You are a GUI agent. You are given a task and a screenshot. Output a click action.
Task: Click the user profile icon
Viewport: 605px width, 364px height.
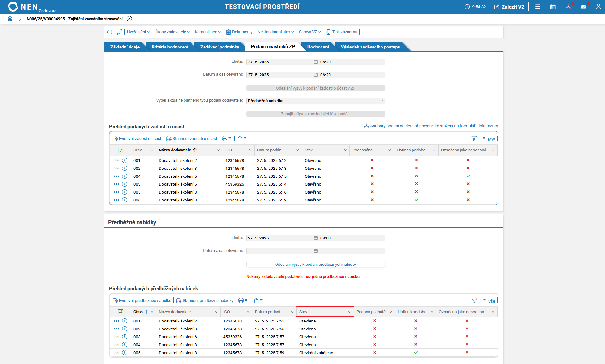(598, 7)
